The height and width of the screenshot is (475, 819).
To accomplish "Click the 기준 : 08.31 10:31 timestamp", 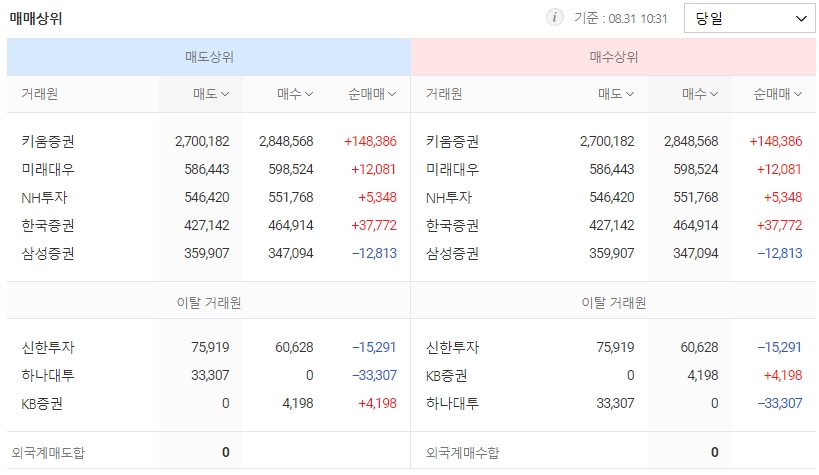I will [x=621, y=18].
